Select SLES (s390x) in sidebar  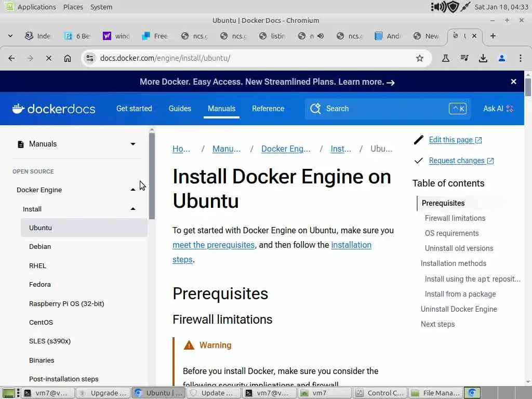[50, 341]
